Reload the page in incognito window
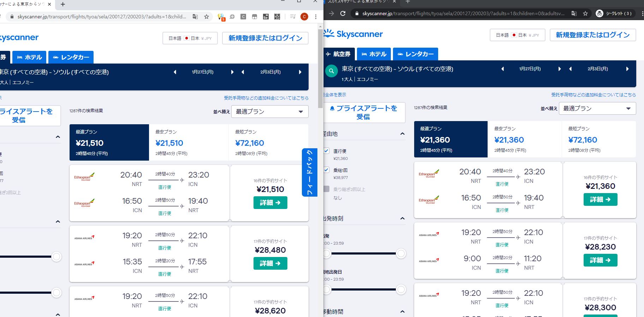 pyautogui.click(x=342, y=13)
